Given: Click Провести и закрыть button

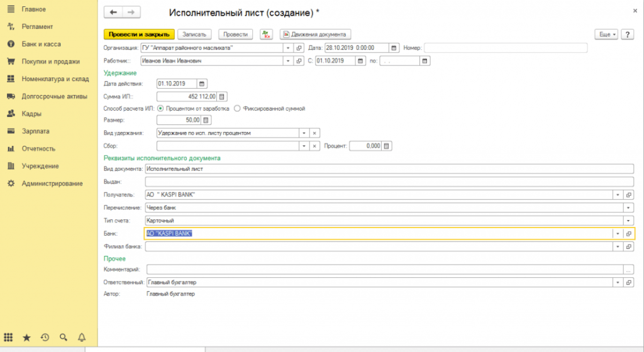Looking at the screenshot, I should click(x=139, y=35).
